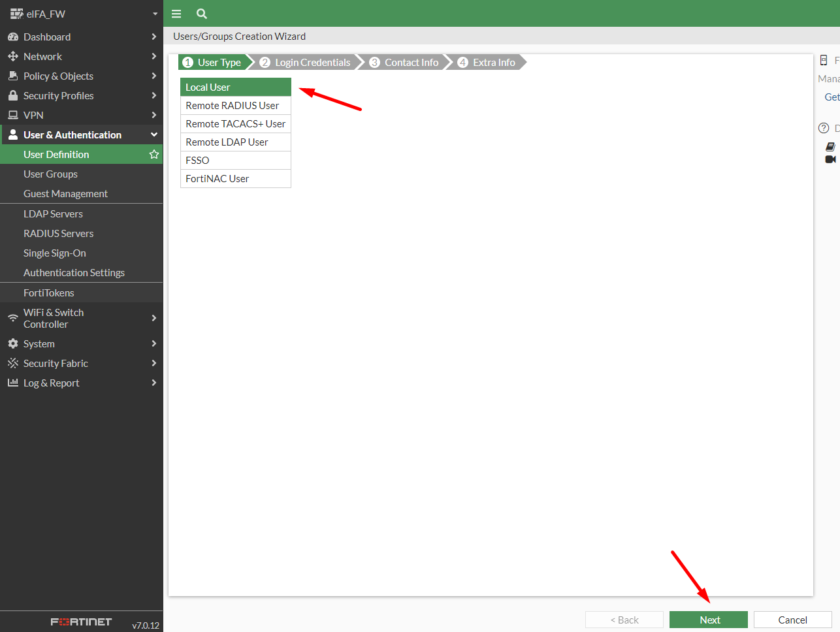
Task: Click the Log & Report chart icon
Action: coord(12,383)
